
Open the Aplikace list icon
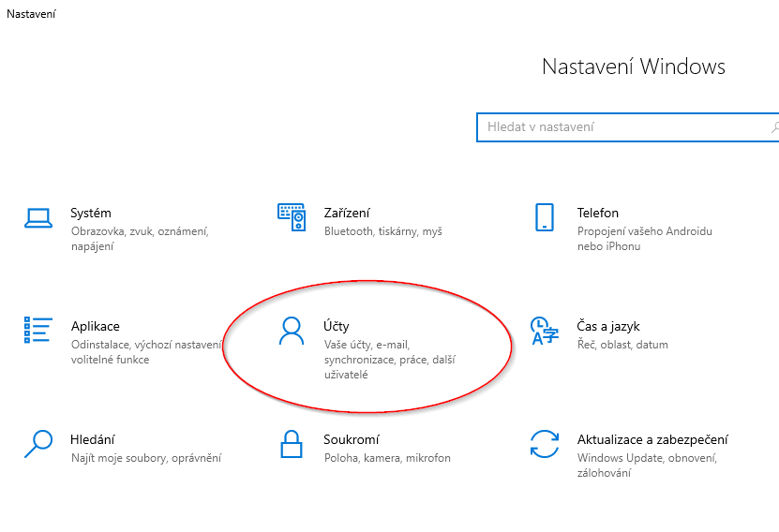[38, 330]
